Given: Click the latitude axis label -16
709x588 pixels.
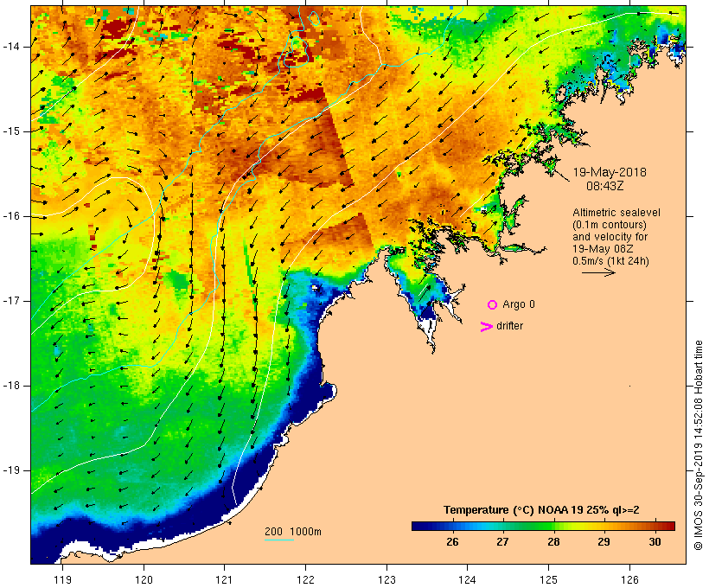Looking at the screenshot, I should tap(11, 216).
